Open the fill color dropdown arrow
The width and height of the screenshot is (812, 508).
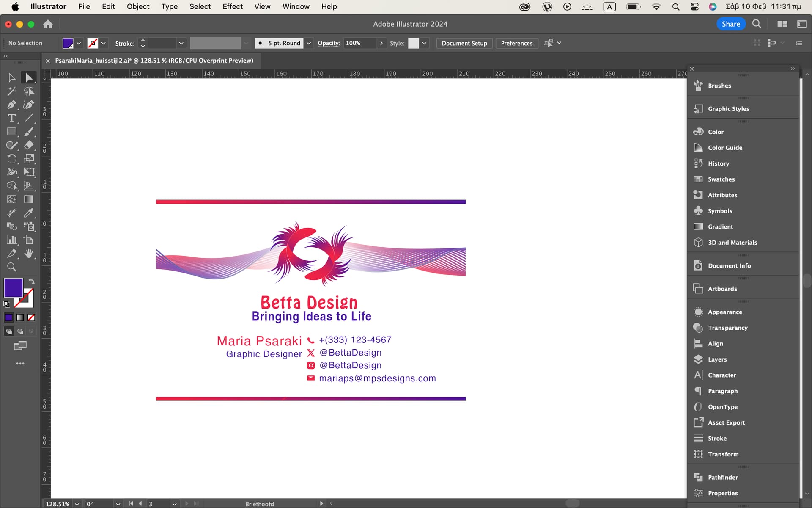79,43
